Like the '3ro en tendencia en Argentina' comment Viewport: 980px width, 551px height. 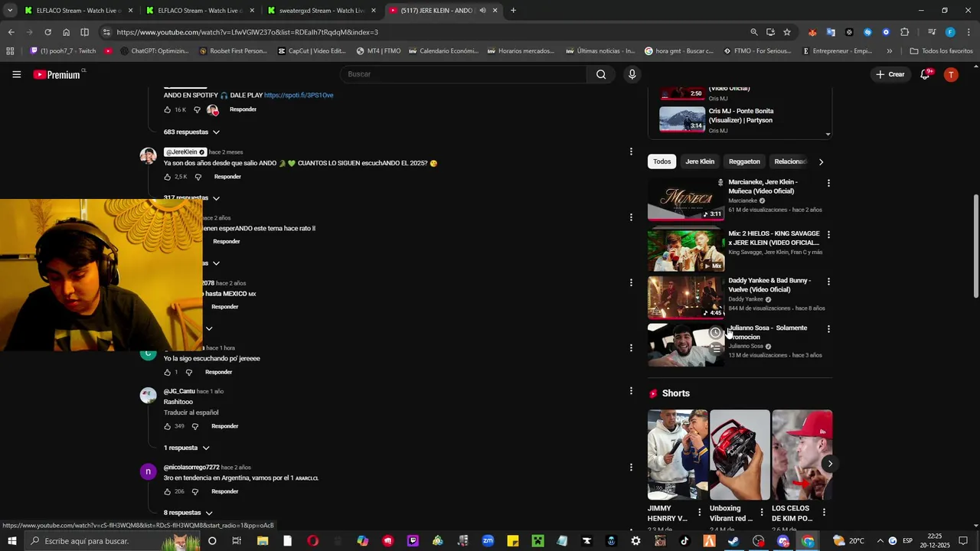point(167,491)
